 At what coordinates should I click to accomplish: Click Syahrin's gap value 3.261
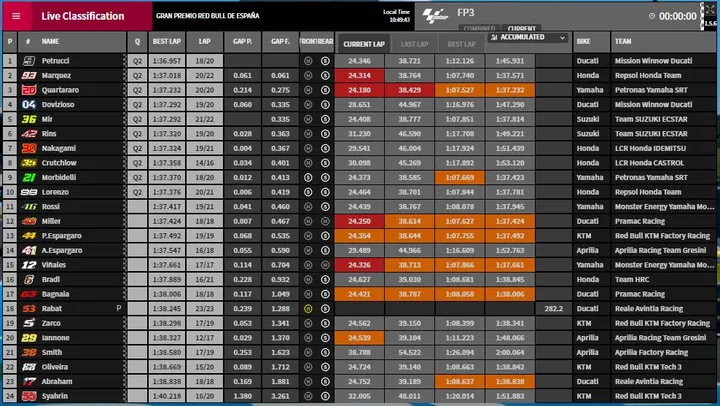pyautogui.click(x=280, y=396)
